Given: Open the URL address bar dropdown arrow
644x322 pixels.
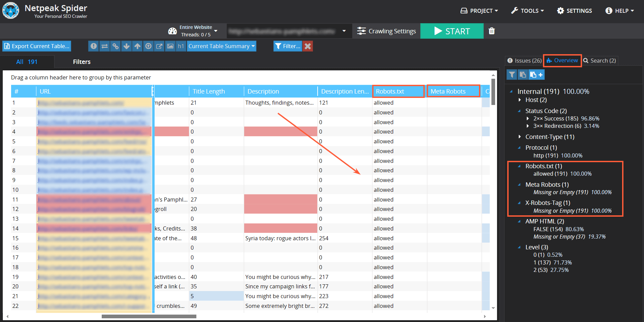Looking at the screenshot, I should [x=344, y=31].
